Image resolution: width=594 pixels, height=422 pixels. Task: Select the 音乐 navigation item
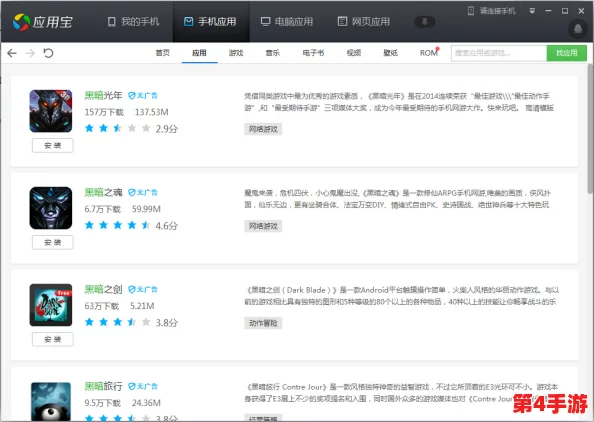(273, 53)
